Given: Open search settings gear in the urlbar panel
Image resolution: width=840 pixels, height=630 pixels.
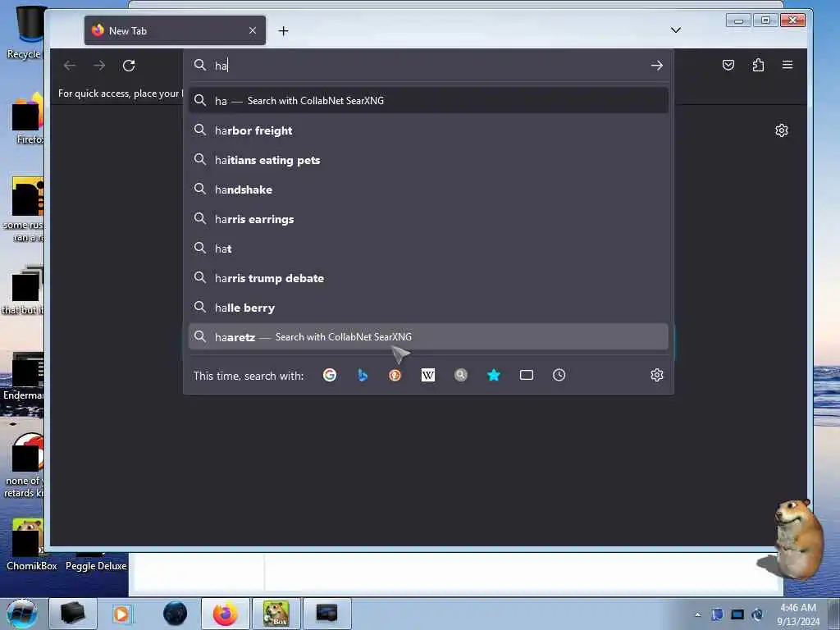Looking at the screenshot, I should (657, 375).
